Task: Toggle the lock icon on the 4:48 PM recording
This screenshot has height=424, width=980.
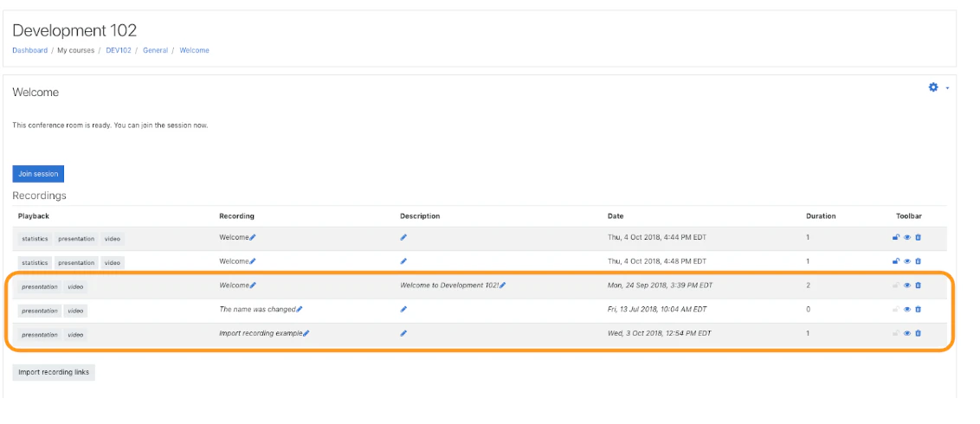Action: [896, 261]
